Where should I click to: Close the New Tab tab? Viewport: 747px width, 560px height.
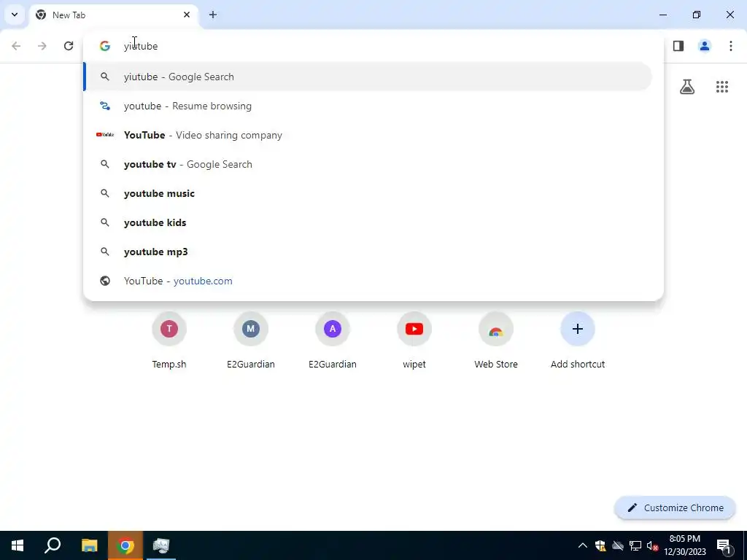point(187,15)
